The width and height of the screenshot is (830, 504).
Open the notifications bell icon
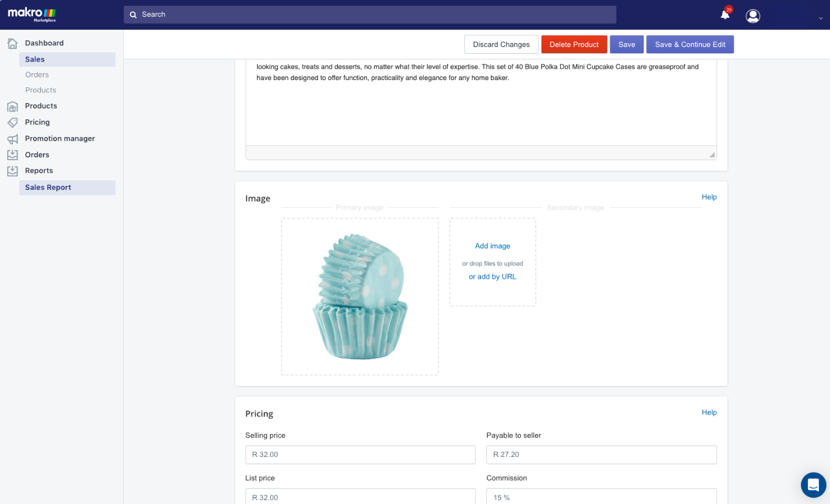tap(725, 15)
